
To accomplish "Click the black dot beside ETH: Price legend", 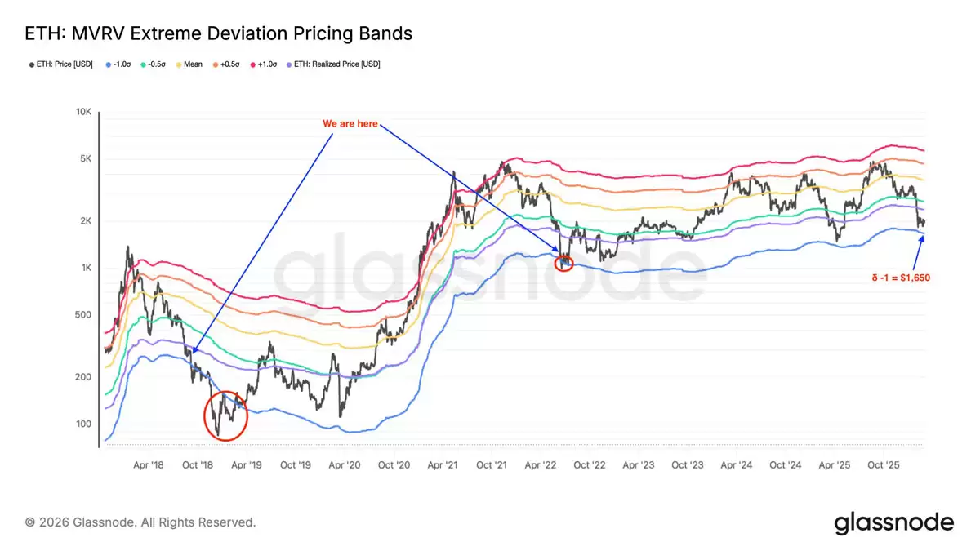I will coord(32,64).
